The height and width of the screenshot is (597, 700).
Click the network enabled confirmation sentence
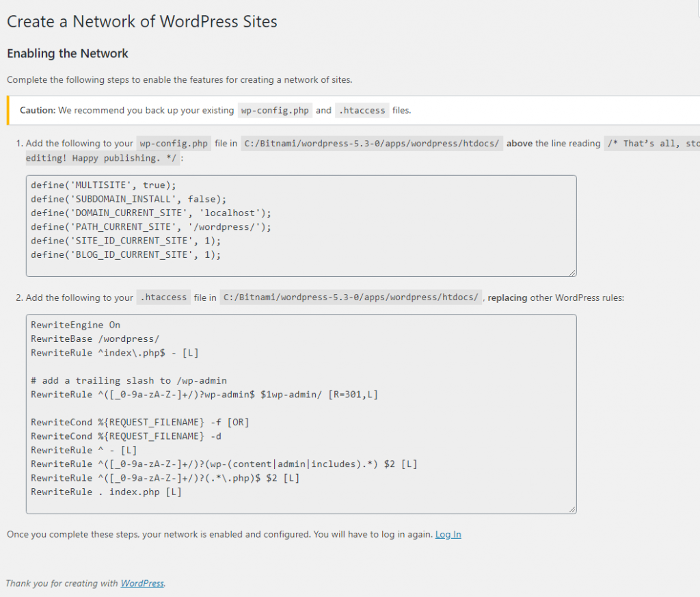[219, 534]
